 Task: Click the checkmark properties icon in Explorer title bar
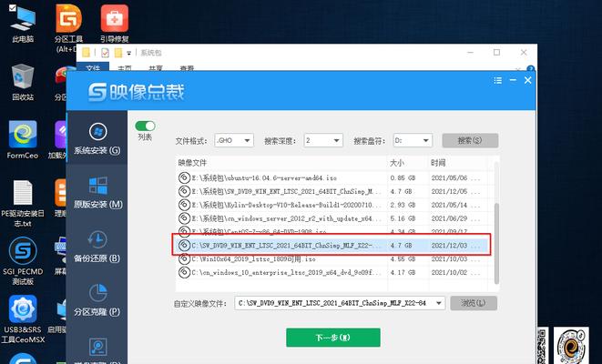click(x=105, y=53)
